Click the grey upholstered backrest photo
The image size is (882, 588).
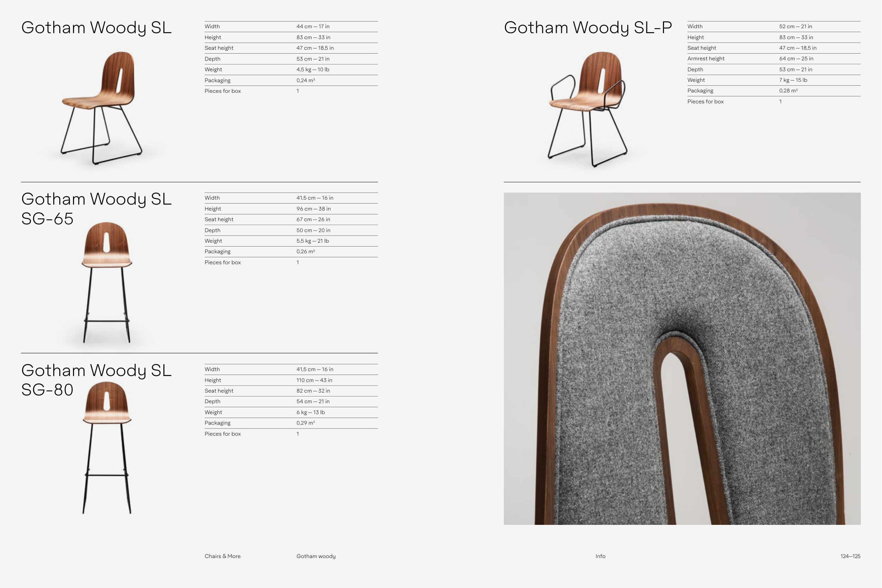click(x=682, y=358)
